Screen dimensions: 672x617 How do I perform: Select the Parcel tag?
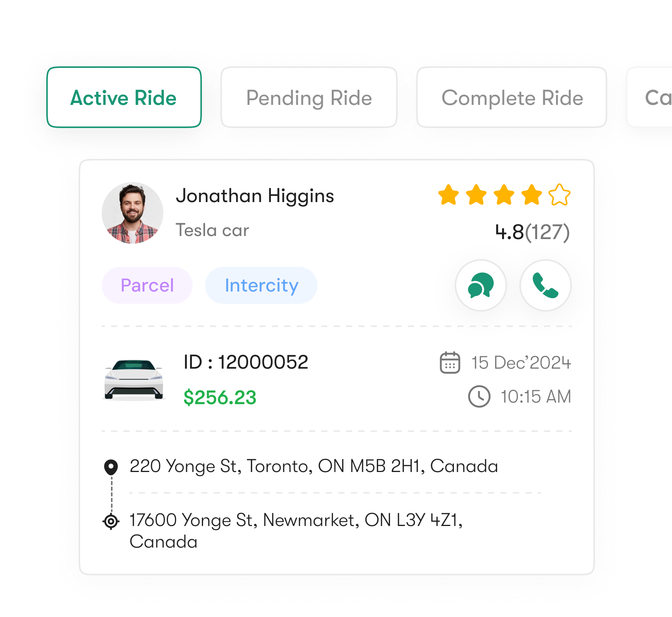[147, 285]
